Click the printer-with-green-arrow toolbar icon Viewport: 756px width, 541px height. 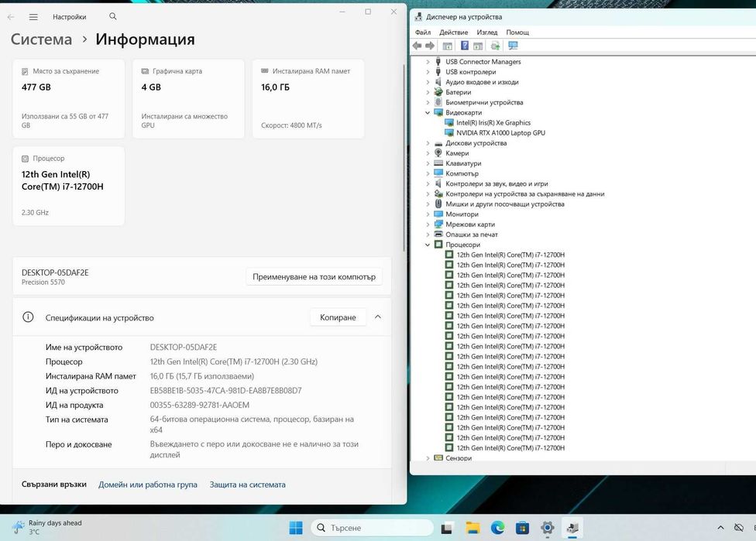[x=495, y=46]
